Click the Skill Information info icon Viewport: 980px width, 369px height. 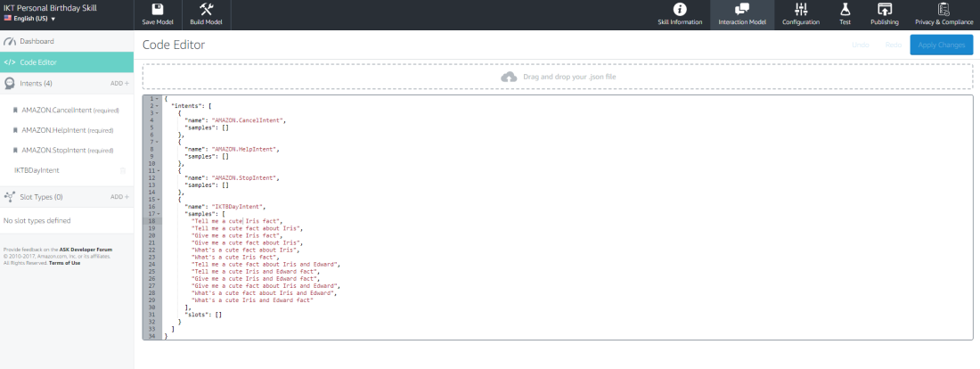pyautogui.click(x=680, y=10)
